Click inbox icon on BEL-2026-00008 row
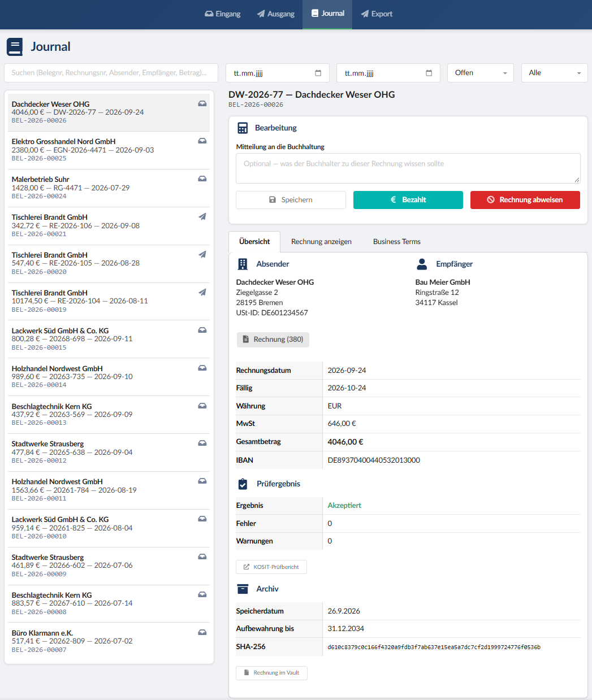The width and height of the screenshot is (592, 700). tap(202, 594)
